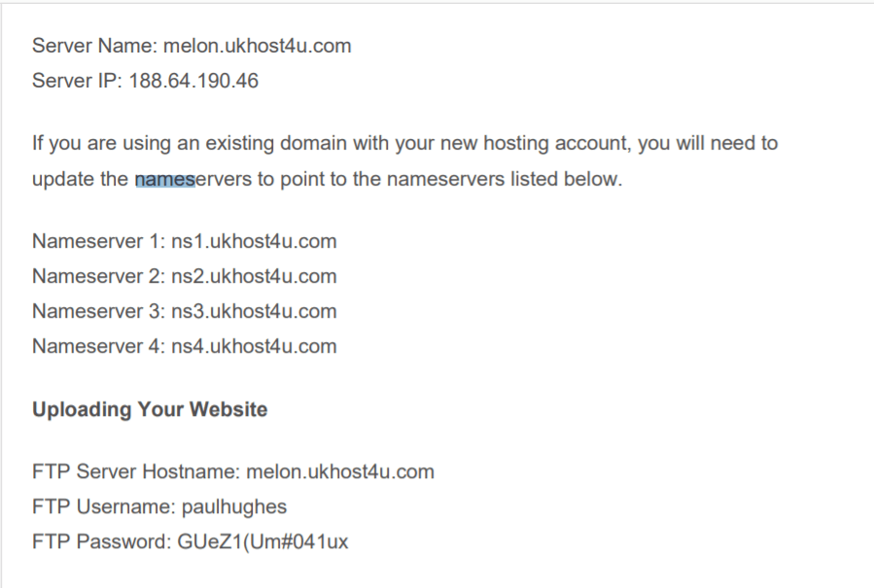Click the FTP username paulhughes
Image resolution: width=874 pixels, height=588 pixels.
click(234, 506)
